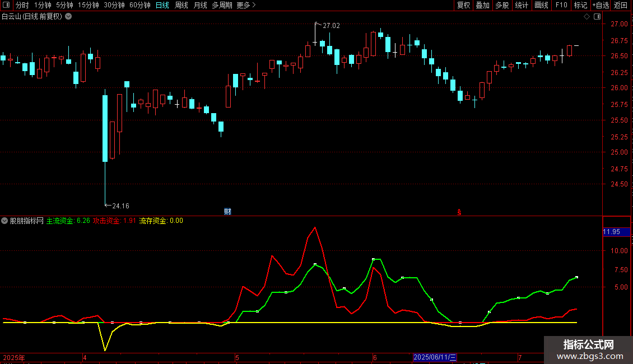Click the 24.16 low price label
The width and height of the screenshot is (633, 364).
pos(120,206)
